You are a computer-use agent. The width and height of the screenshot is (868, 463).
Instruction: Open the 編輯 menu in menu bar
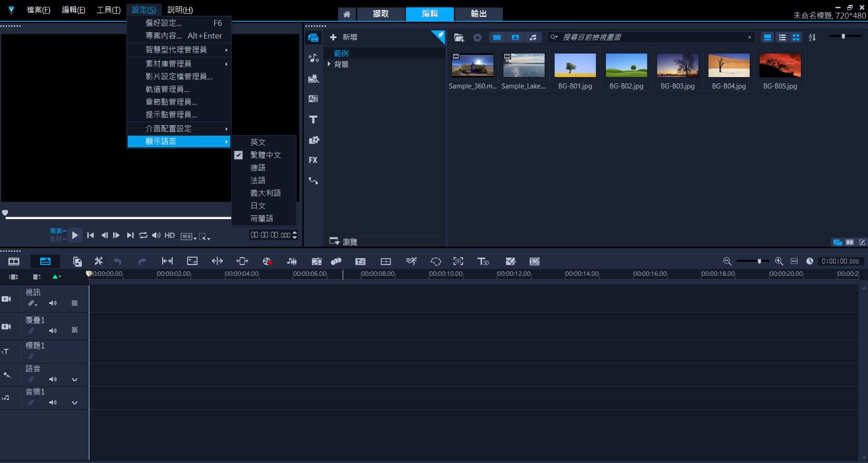point(73,10)
